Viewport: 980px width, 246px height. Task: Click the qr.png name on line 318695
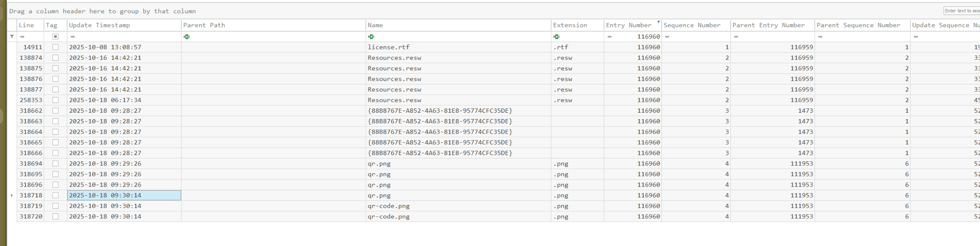(x=459, y=174)
